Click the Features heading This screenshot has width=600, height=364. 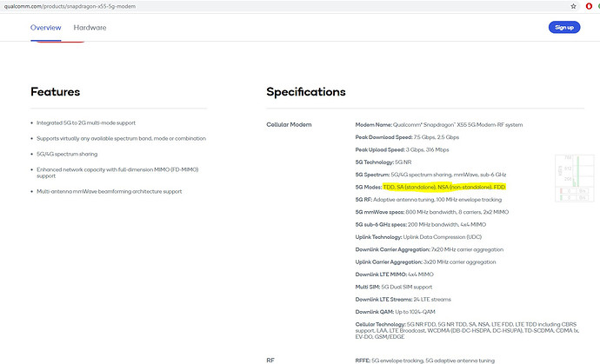(x=56, y=92)
